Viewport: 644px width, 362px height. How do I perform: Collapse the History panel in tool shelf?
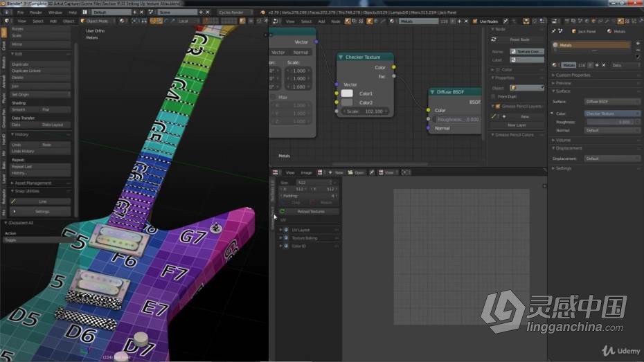pos(21,134)
